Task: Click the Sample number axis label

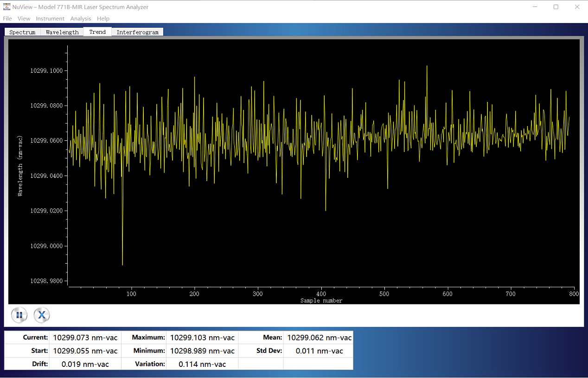Action: (x=321, y=301)
